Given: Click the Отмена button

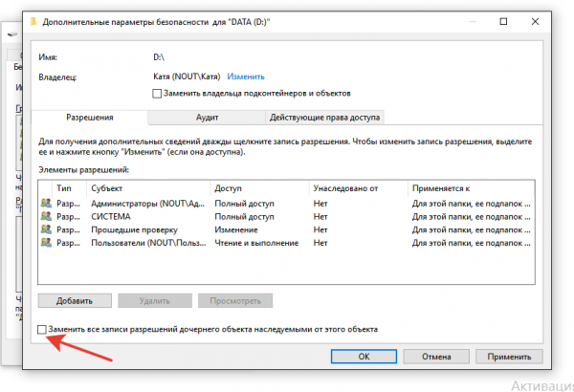Looking at the screenshot, I should point(436,357).
